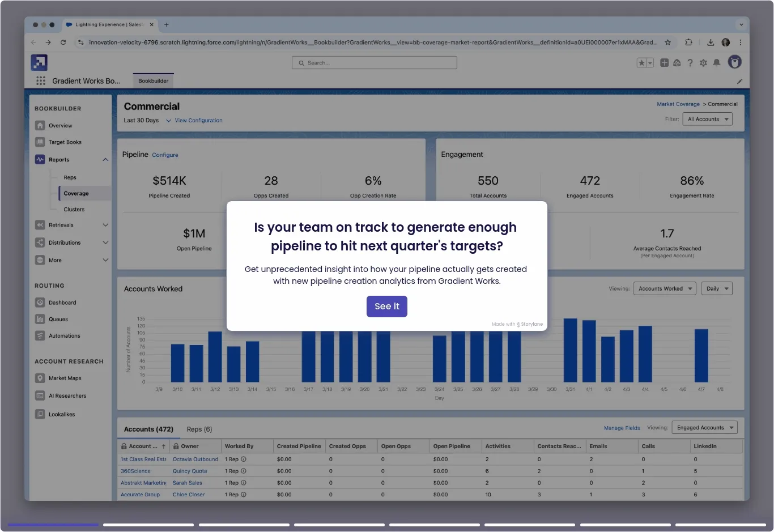Open the favorites list dropdown arrow
Image resolution: width=774 pixels, height=532 pixels.
(650, 63)
